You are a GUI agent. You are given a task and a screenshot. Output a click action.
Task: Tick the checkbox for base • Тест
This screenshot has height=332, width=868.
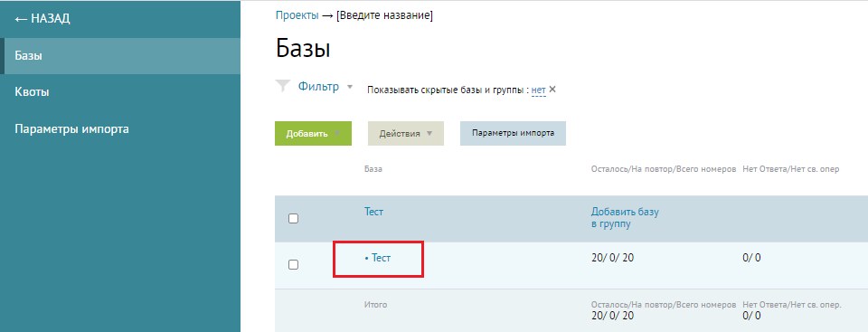click(293, 265)
